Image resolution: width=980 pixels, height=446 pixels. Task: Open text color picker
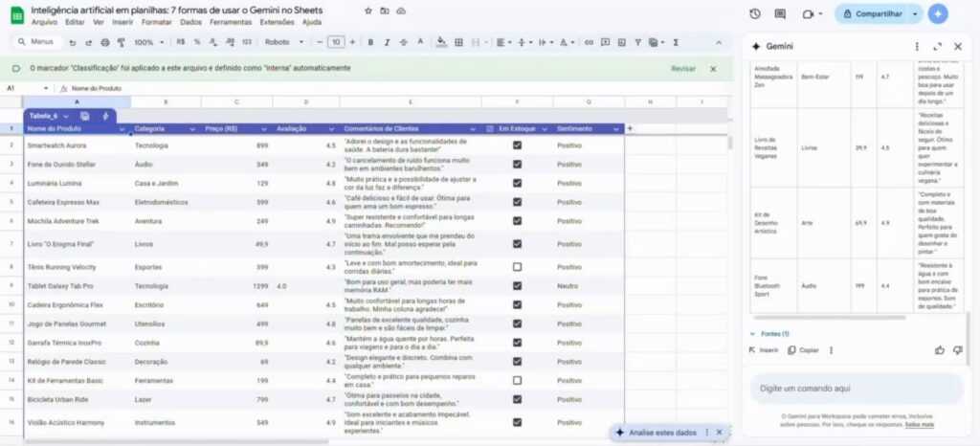pos(420,42)
